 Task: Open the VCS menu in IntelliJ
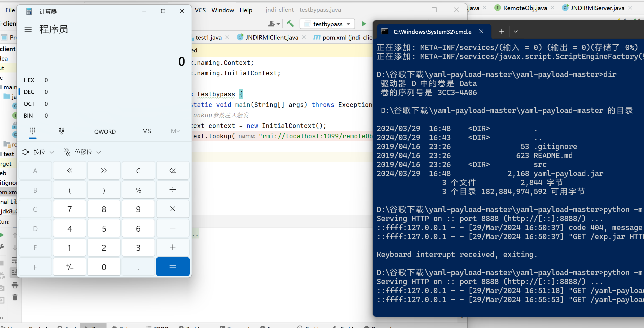click(x=200, y=10)
